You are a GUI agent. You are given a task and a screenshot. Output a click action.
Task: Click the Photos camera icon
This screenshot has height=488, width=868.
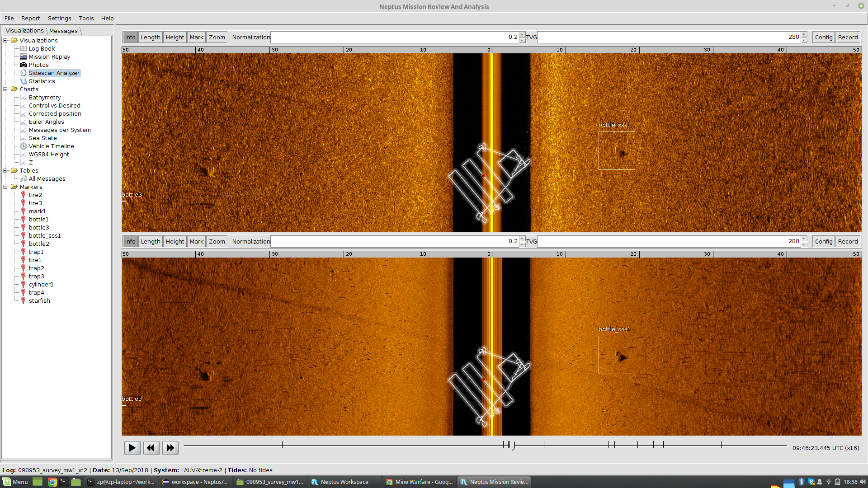click(x=24, y=65)
